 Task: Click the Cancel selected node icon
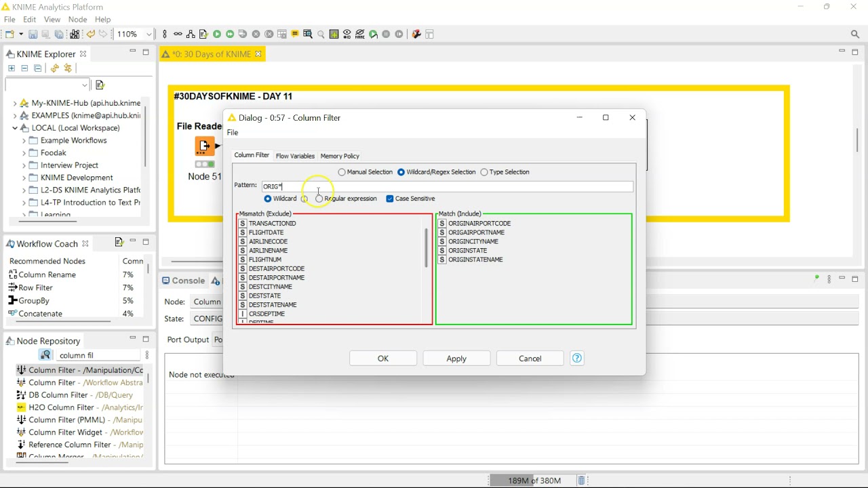pyautogui.click(x=256, y=34)
